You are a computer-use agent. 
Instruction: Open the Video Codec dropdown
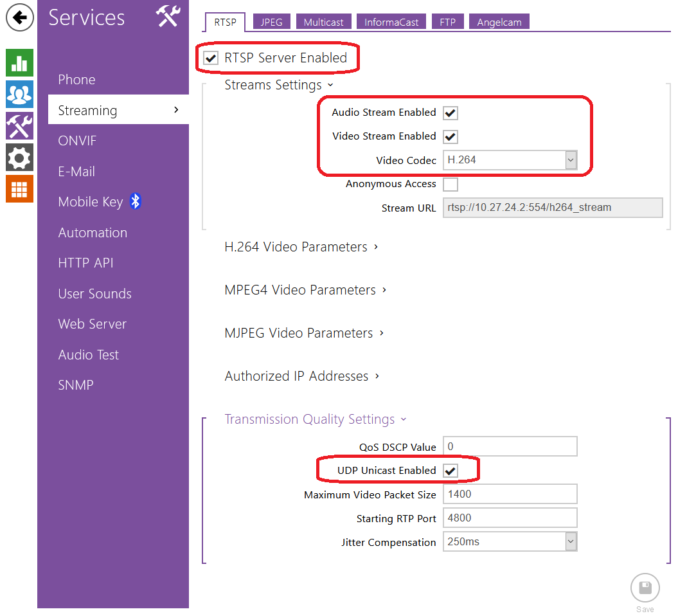510,160
